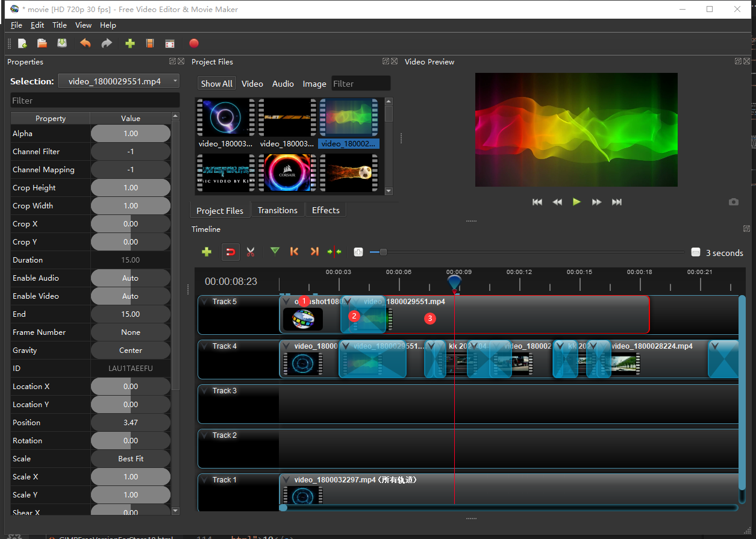Create a new project from the toolbar
756x539 pixels.
[22, 43]
